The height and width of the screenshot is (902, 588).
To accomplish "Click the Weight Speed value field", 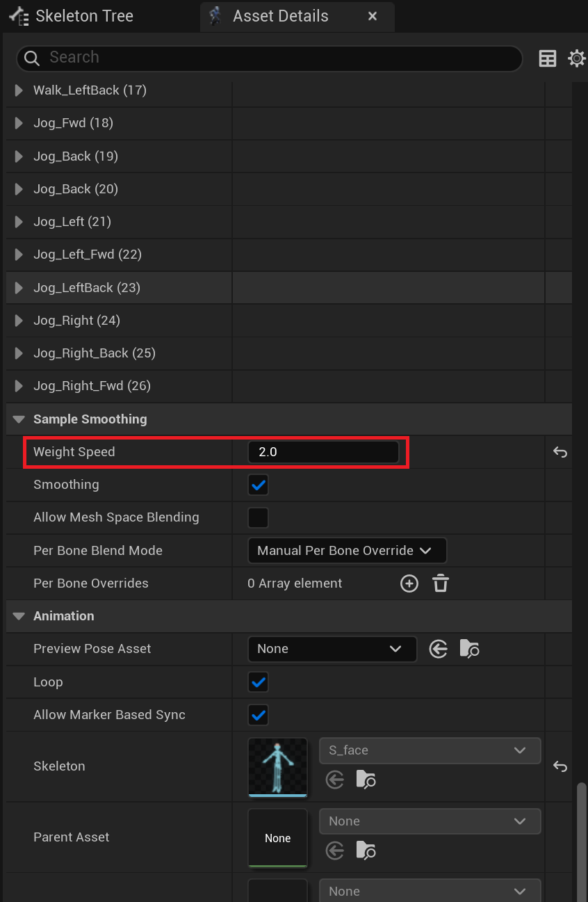I will click(x=323, y=453).
